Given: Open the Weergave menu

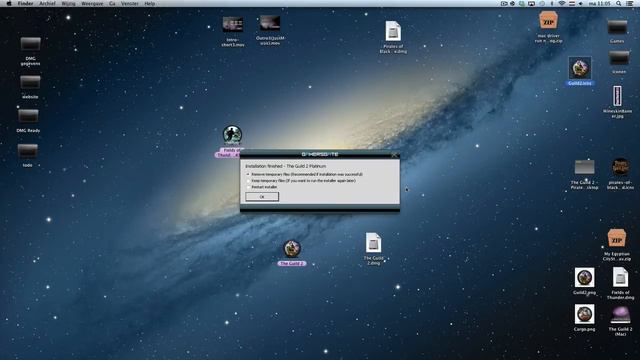Looking at the screenshot, I should 92,3.
